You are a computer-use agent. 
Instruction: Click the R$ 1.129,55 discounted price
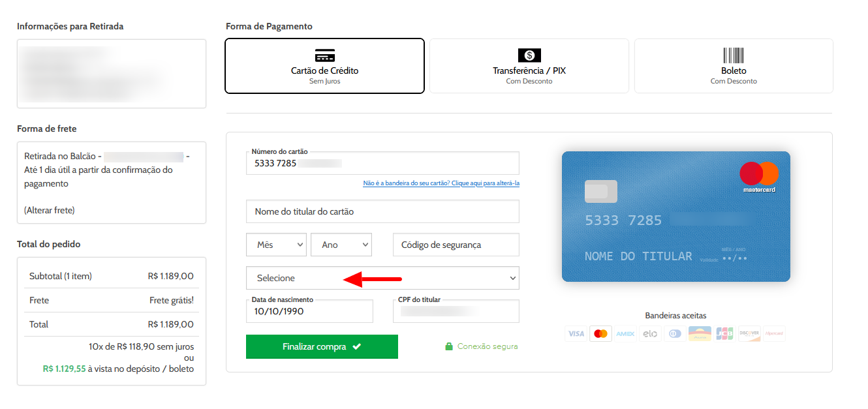tap(64, 369)
